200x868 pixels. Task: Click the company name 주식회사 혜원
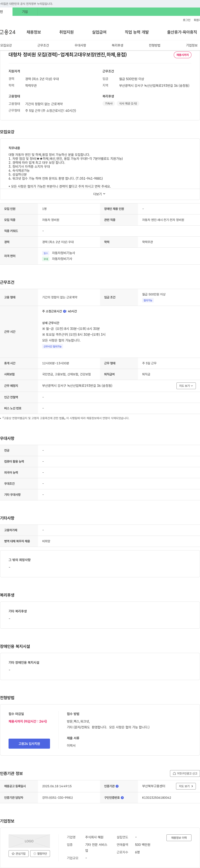94,837
